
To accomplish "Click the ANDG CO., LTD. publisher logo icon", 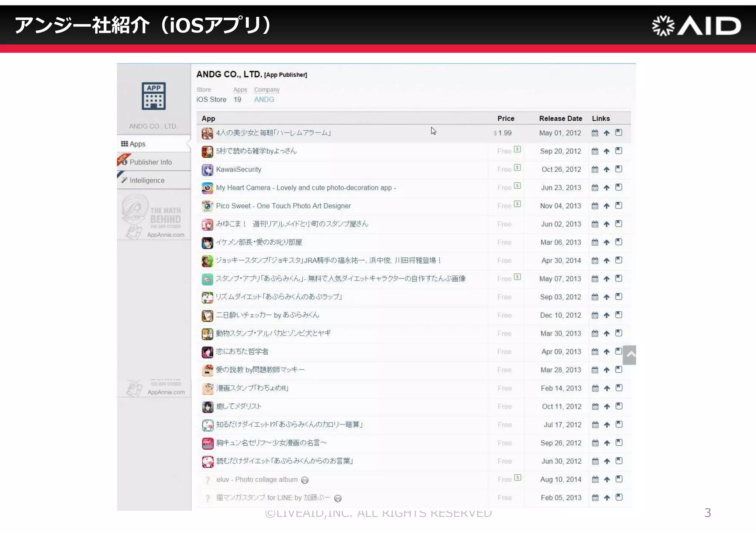I will coord(154,96).
